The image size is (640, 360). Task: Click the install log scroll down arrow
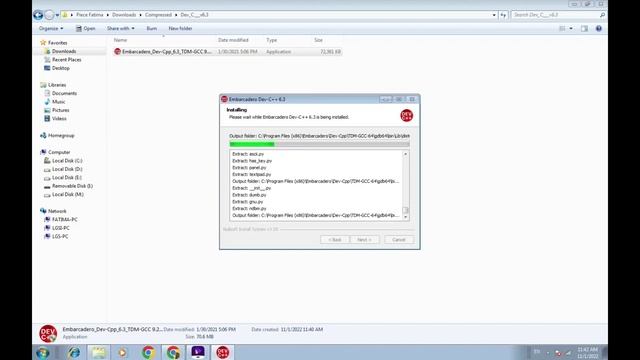click(x=405, y=217)
